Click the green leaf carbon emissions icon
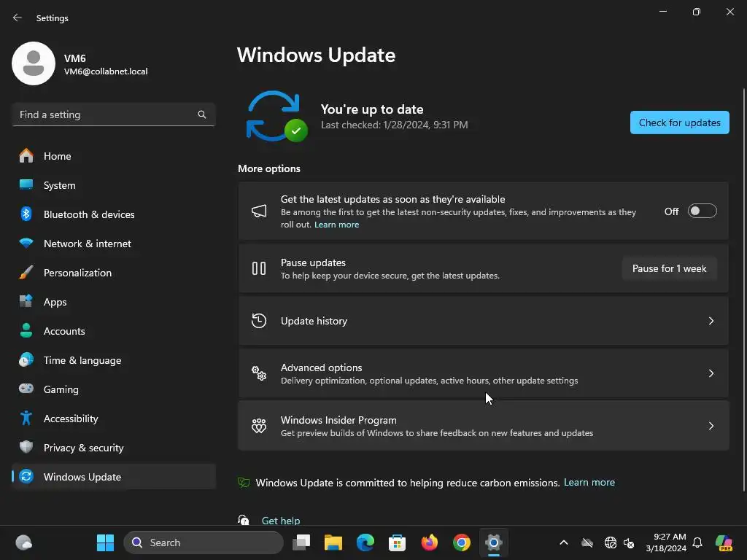 tap(244, 483)
